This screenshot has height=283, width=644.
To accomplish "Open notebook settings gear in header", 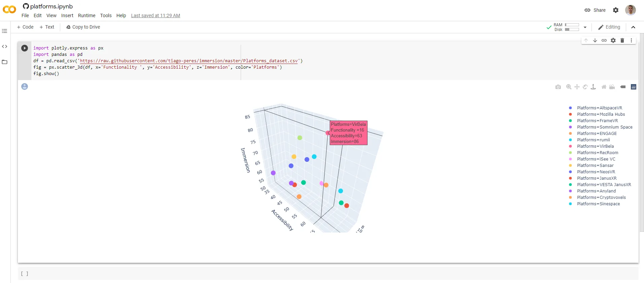I will (616, 10).
